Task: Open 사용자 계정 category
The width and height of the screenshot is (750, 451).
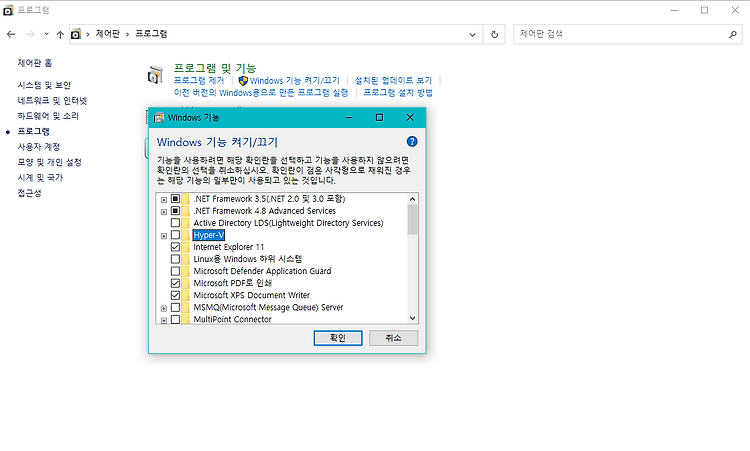Action: tap(39, 147)
